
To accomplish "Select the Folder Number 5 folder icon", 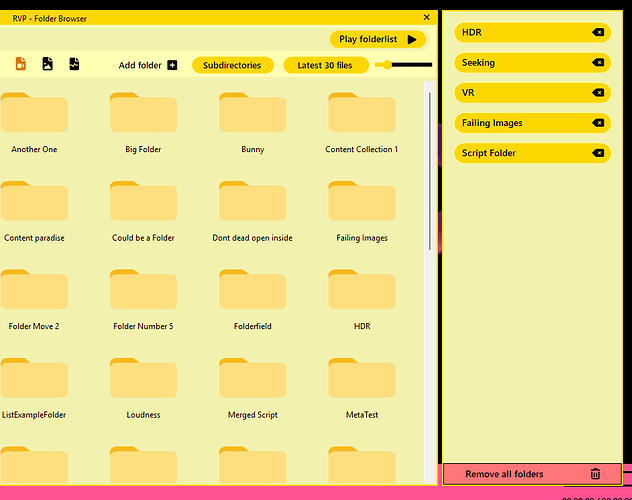I will tap(143, 289).
